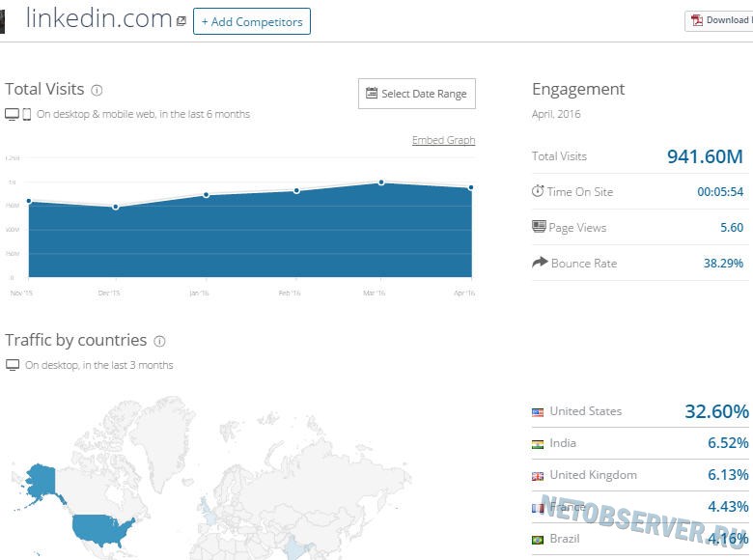Viewport: 753px width, 560px height.
Task: Click the PDF icon in Download button
Action: click(x=696, y=20)
